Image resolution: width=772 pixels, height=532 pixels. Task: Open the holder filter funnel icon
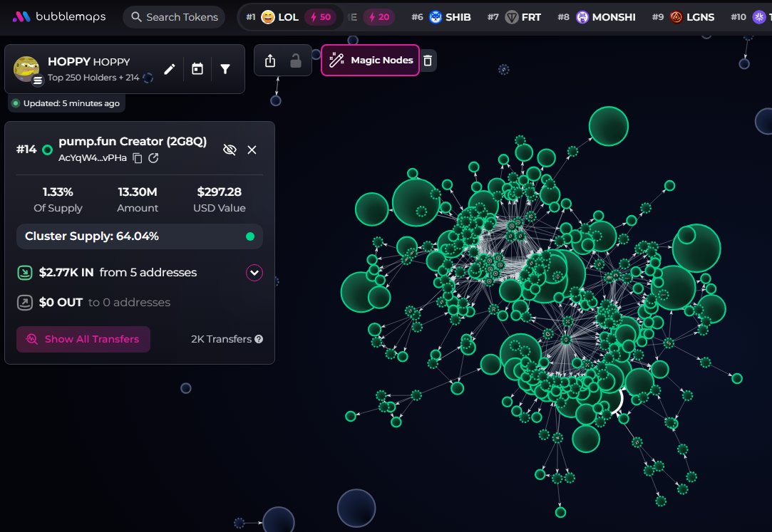225,69
